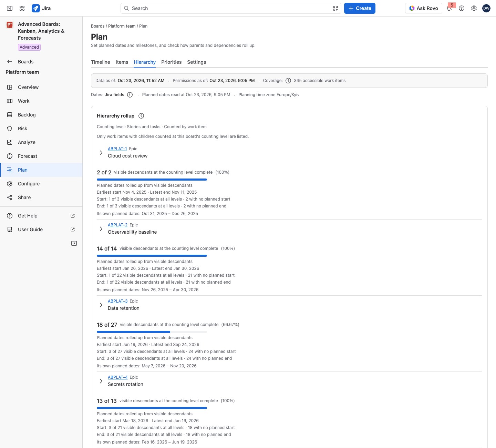
Task: Go back to Boards with the arrow icon
Action: [10, 62]
